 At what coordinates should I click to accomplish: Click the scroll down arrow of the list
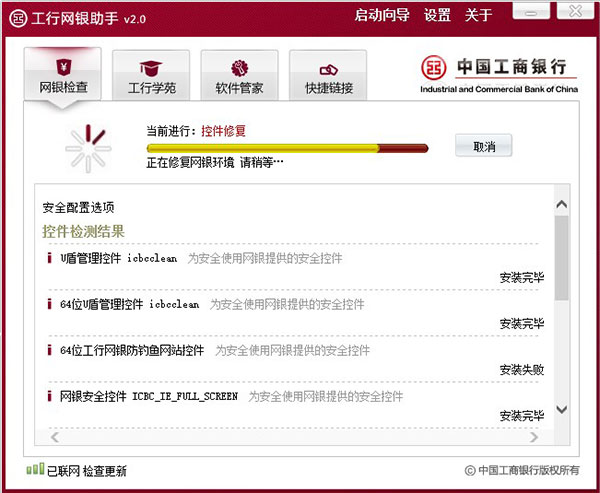pos(561,410)
